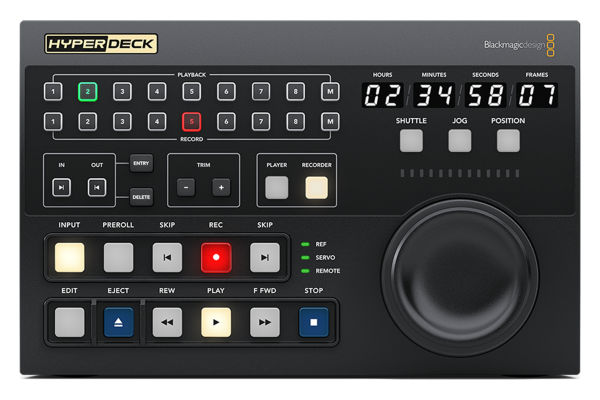Click the Playback row M button
The width and height of the screenshot is (600, 400).
pos(330,91)
